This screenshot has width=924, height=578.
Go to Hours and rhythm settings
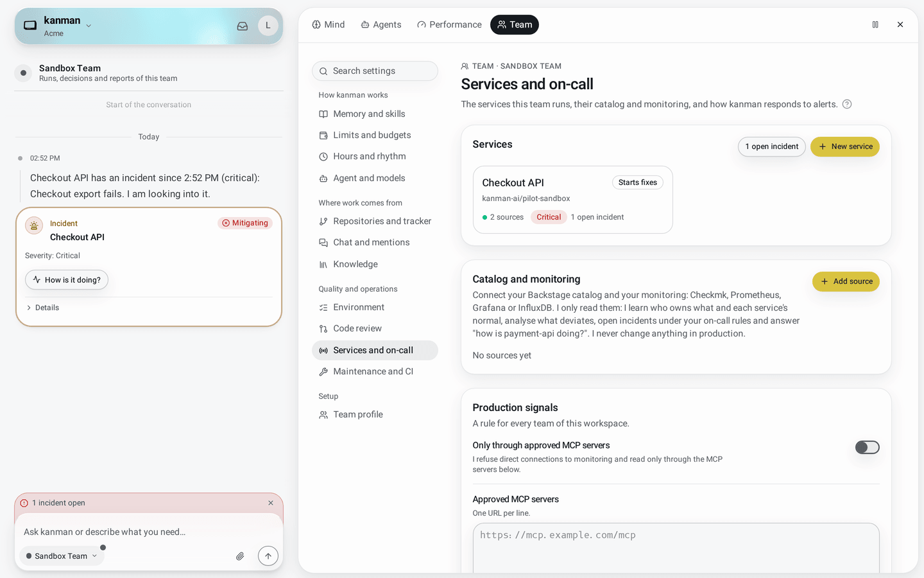[x=375, y=156]
